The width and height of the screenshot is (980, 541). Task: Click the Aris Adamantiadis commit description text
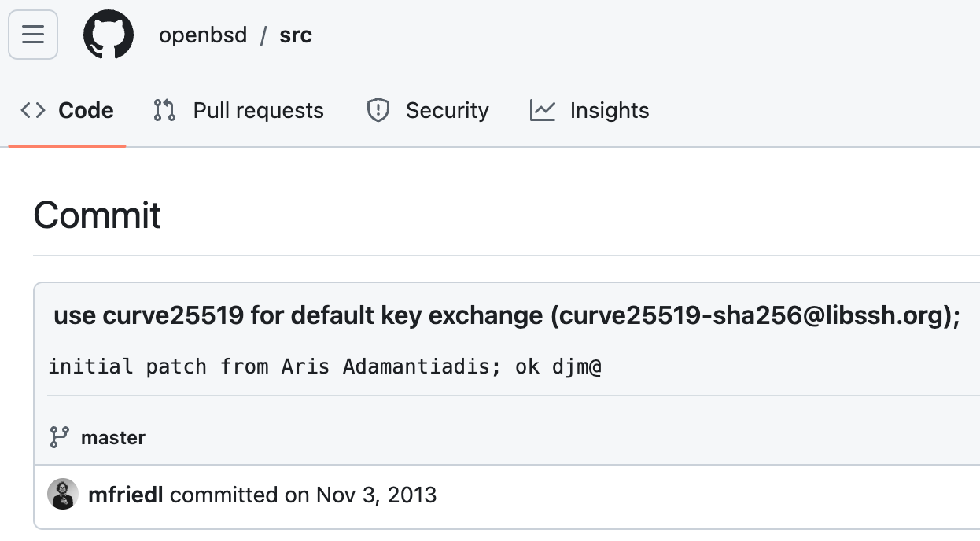point(325,366)
